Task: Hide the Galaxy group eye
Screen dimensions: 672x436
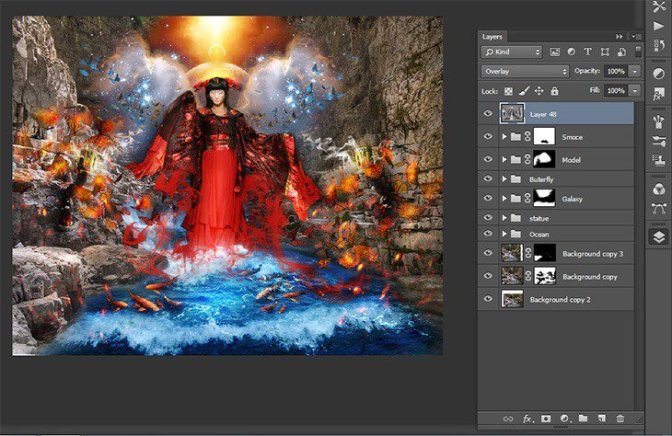Action: click(488, 198)
